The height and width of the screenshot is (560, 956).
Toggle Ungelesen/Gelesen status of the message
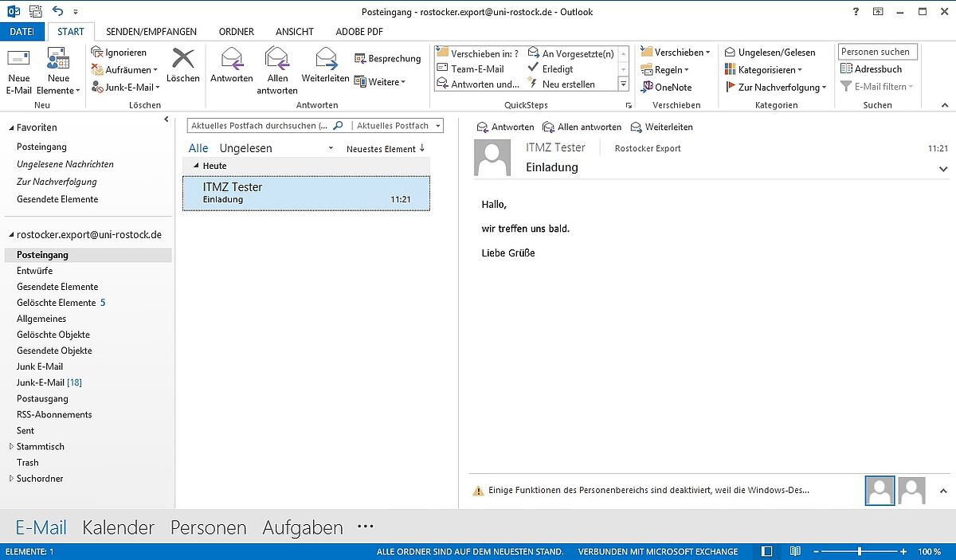click(x=770, y=53)
